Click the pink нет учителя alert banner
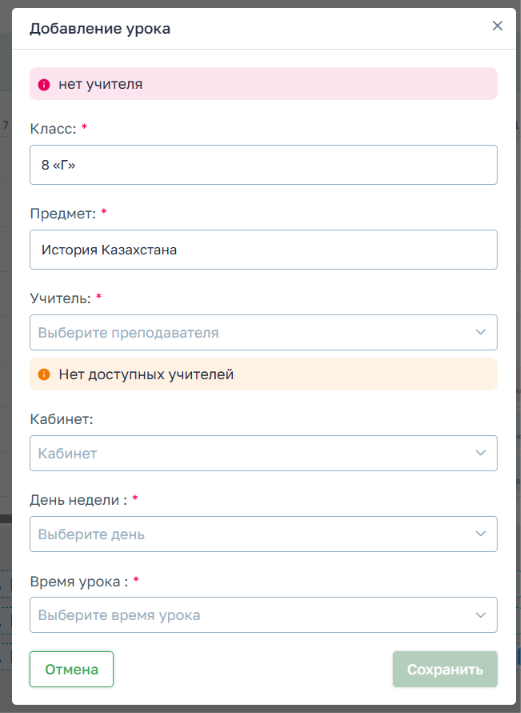 click(264, 84)
